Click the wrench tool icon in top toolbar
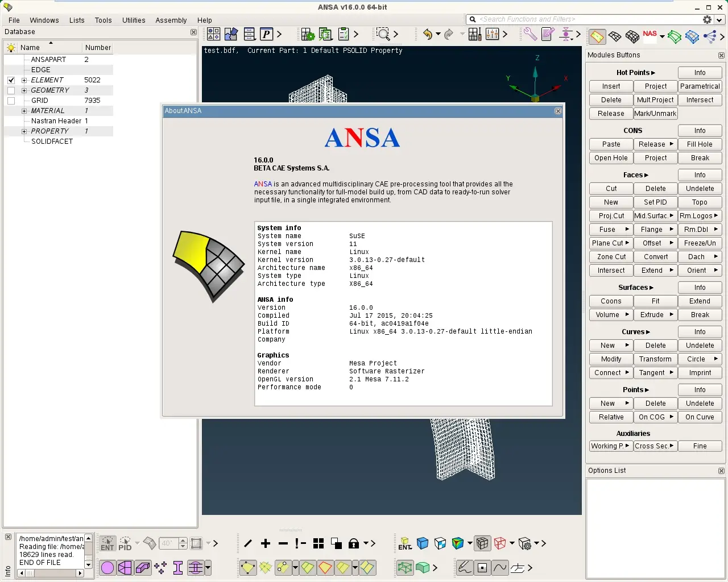This screenshot has width=728, height=582. (530, 35)
